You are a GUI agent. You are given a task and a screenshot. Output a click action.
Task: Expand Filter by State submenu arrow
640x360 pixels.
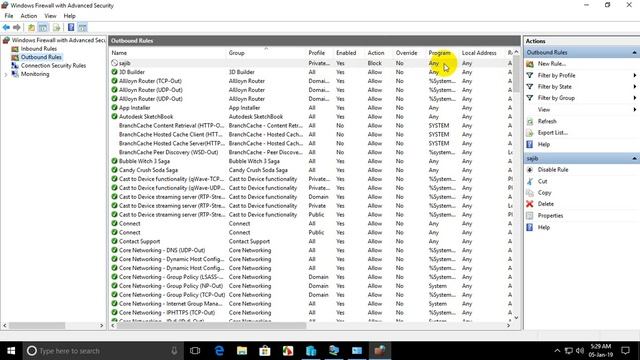(x=634, y=87)
